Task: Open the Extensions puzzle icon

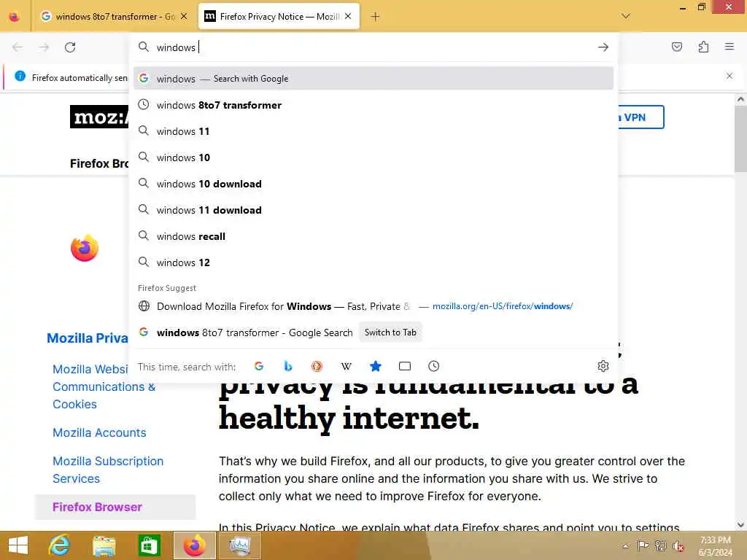Action: 703,47
